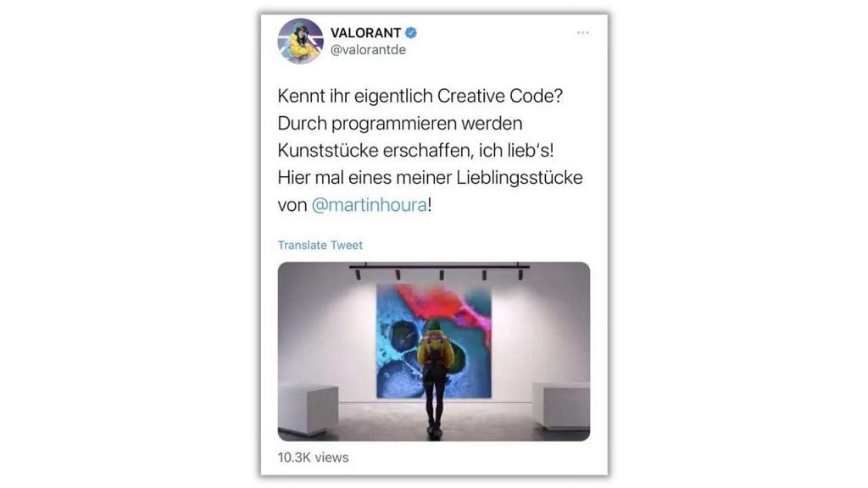Click the right white pedestal in the gallery
The image size is (868, 488).
click(561, 406)
